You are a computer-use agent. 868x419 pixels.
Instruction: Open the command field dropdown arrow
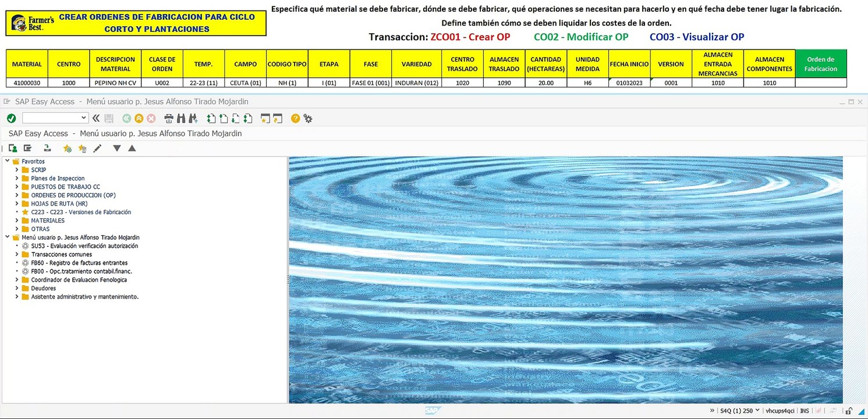pos(84,118)
